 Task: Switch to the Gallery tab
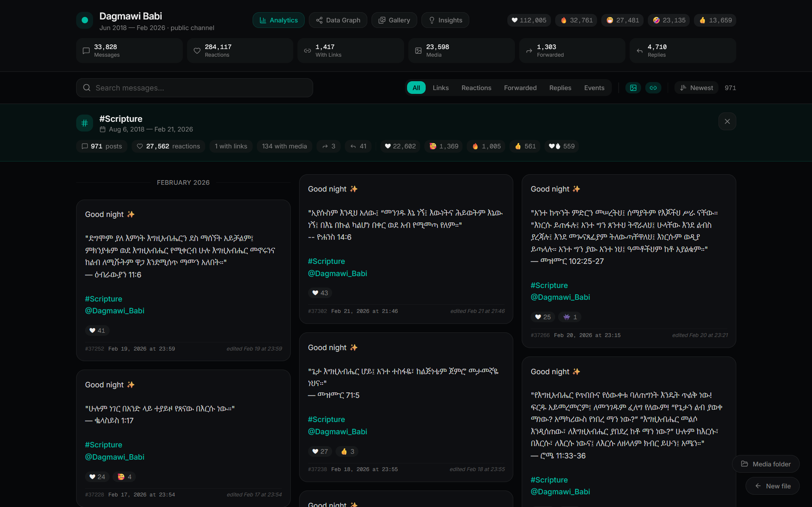click(x=394, y=20)
